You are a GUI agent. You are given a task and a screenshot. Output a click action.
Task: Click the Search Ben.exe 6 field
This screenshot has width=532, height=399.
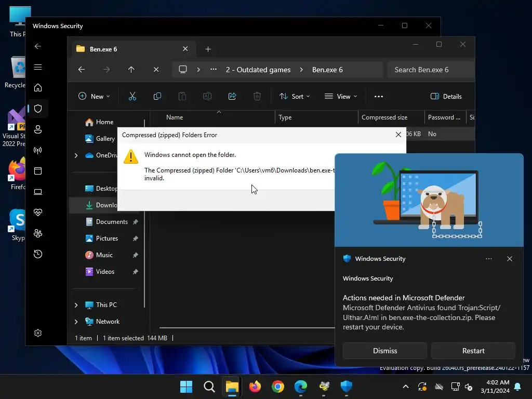(x=430, y=70)
